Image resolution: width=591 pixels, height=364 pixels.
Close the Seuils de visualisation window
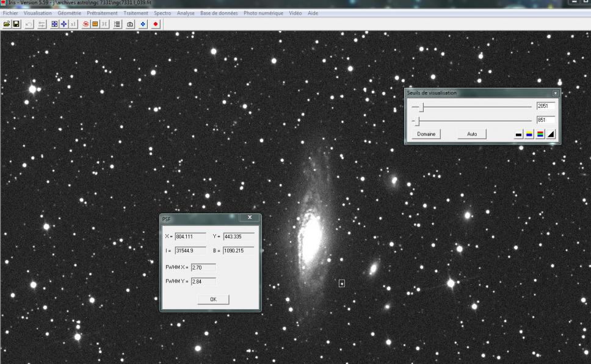(x=555, y=93)
